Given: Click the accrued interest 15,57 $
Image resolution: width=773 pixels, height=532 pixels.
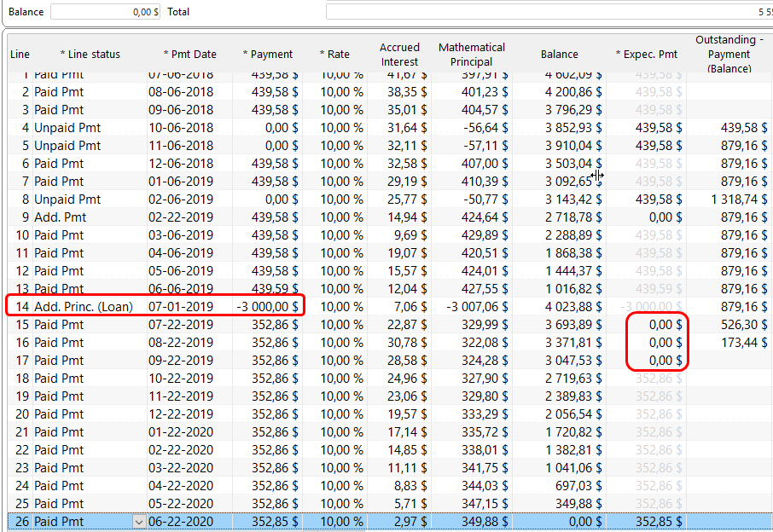Looking at the screenshot, I should [x=407, y=271].
